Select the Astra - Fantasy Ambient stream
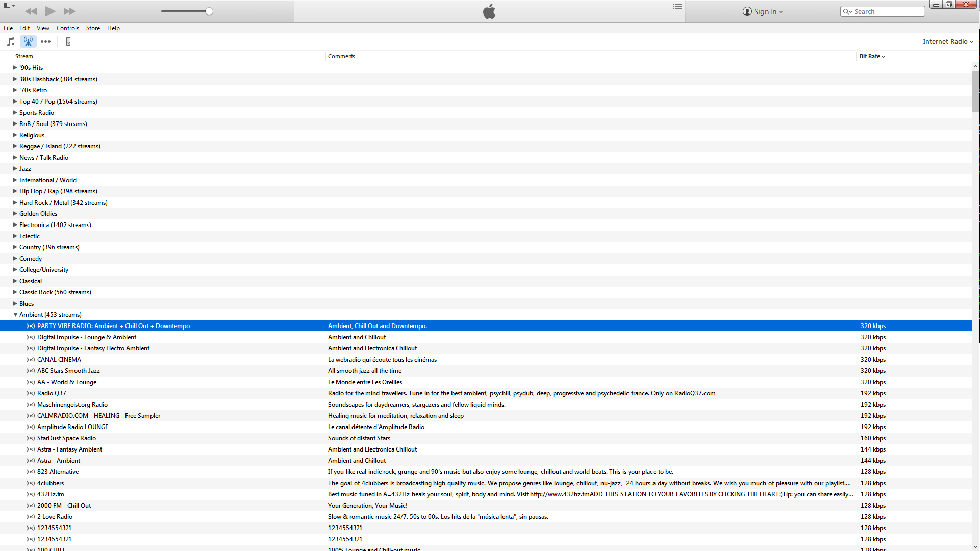The height and width of the screenshot is (551, 980). 486,449
